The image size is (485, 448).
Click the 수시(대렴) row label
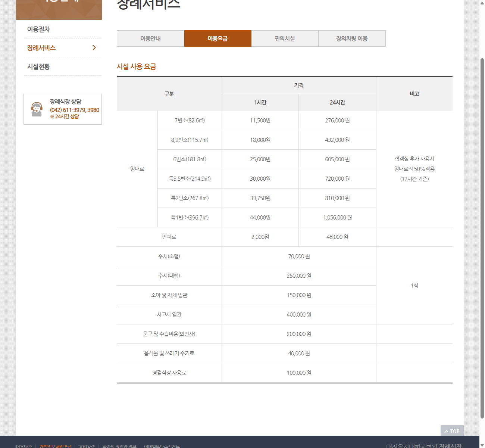(x=169, y=276)
